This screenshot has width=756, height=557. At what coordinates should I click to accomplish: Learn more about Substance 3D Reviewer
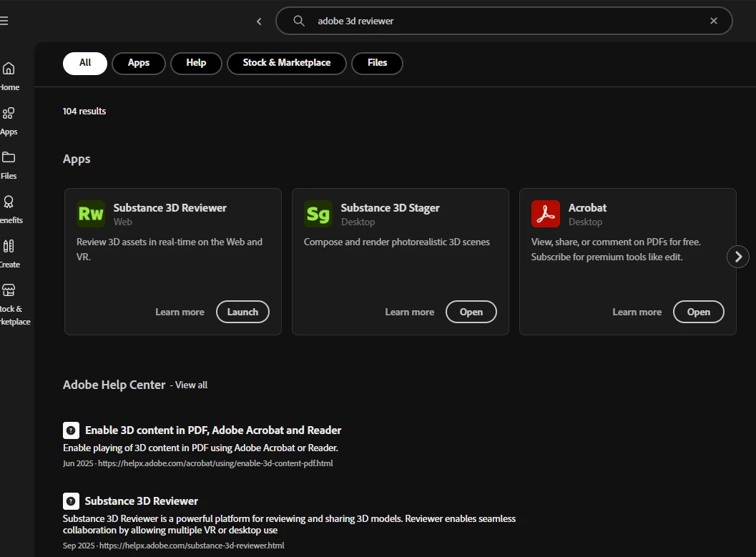(x=180, y=312)
